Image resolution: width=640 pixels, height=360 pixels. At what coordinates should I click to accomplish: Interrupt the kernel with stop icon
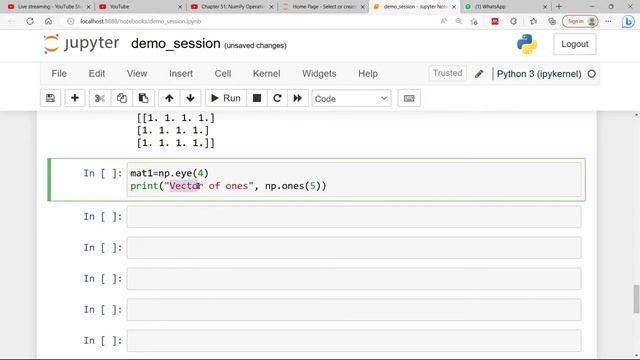257,98
